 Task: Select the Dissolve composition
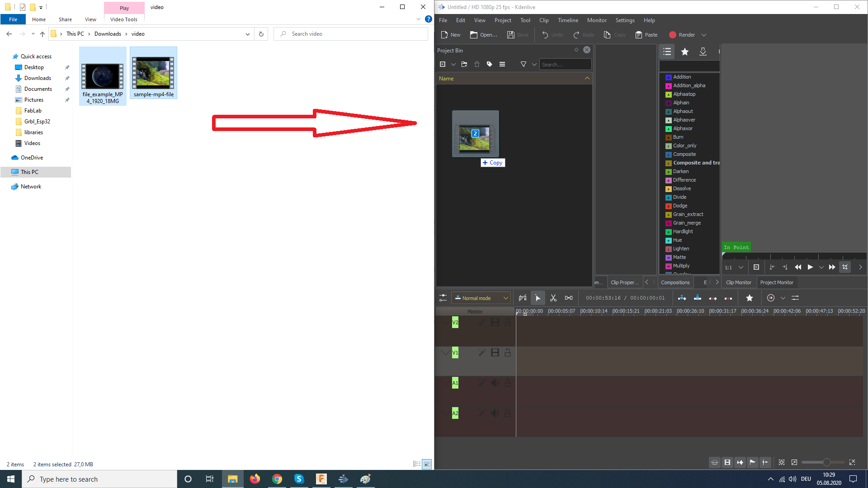coord(681,189)
